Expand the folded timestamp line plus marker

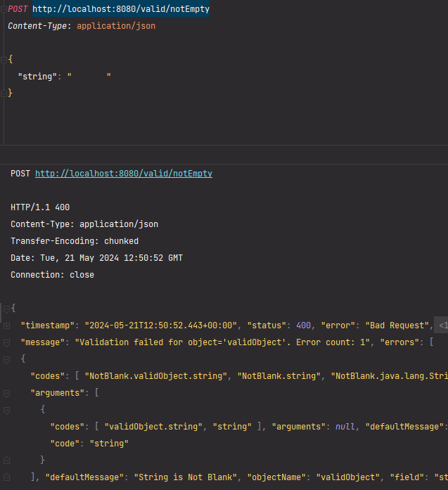coord(6,326)
